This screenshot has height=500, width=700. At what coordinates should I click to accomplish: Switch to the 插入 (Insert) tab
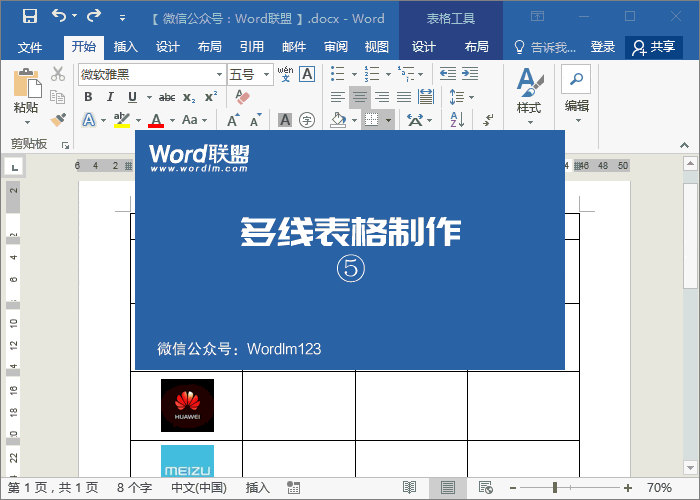[x=125, y=46]
